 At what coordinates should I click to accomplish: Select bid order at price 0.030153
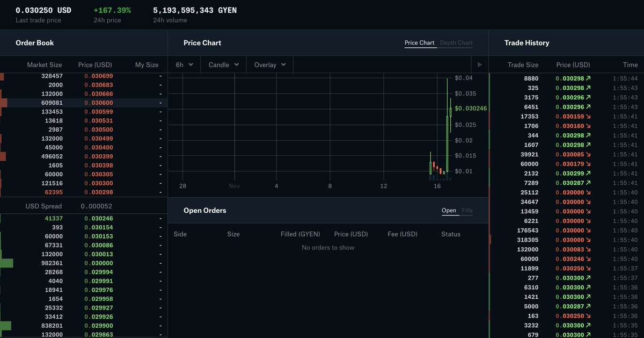tap(84, 236)
